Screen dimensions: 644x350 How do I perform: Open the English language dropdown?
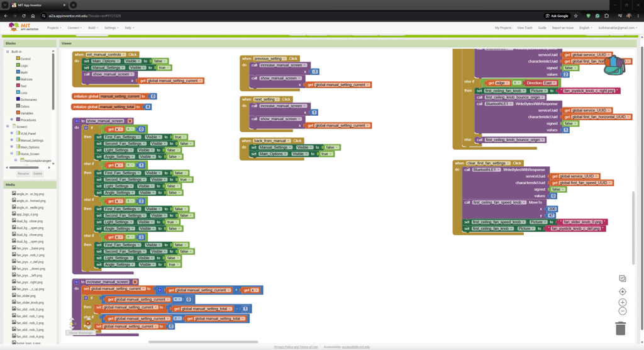tap(586, 28)
